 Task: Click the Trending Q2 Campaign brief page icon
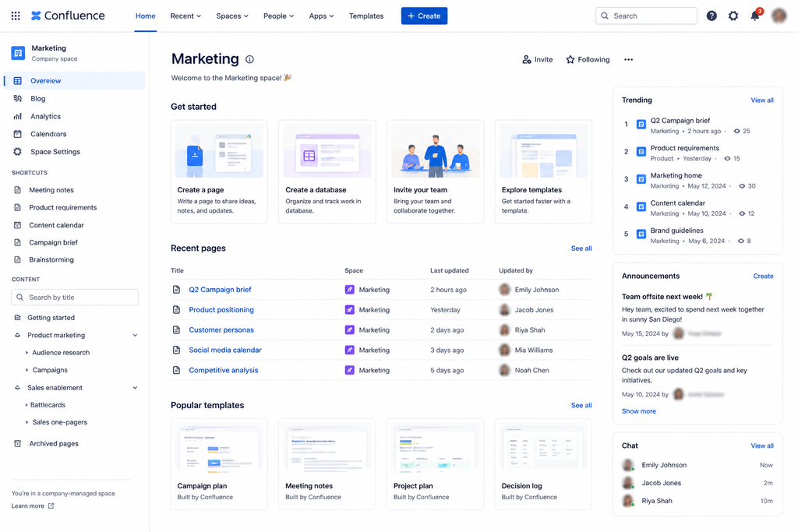coord(641,124)
